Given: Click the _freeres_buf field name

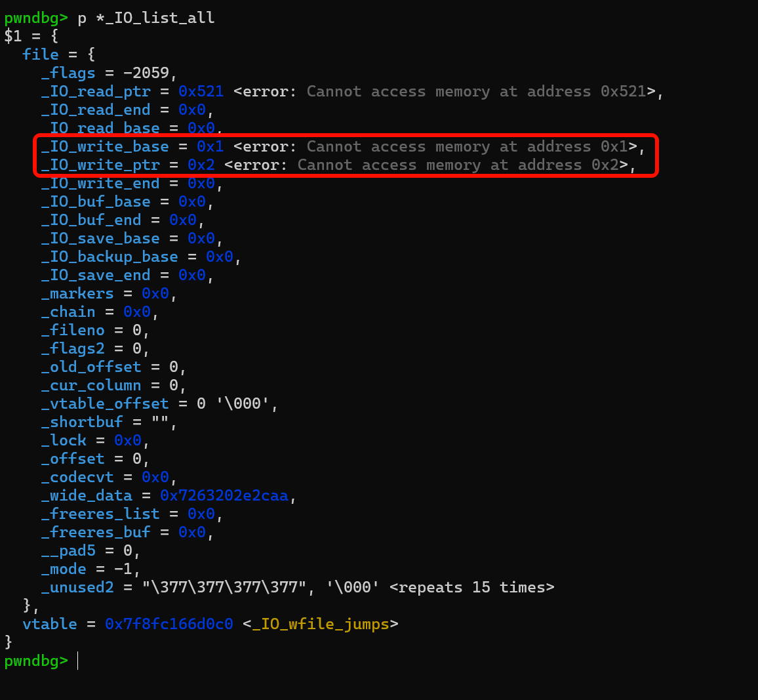Looking at the screenshot, I should click(x=96, y=533).
